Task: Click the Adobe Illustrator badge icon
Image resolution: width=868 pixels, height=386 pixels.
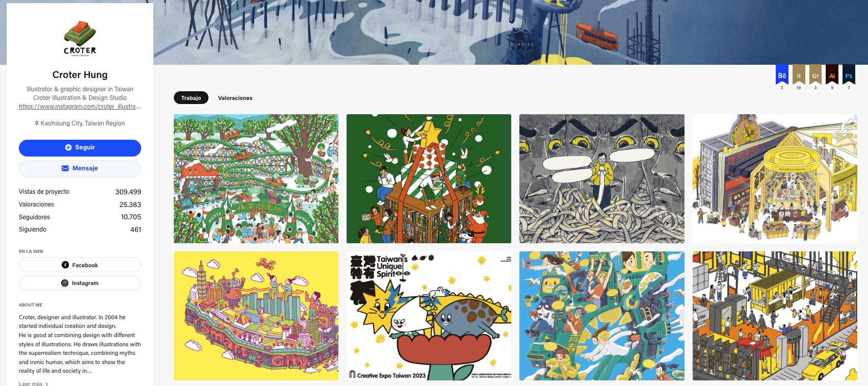Action: [x=832, y=74]
